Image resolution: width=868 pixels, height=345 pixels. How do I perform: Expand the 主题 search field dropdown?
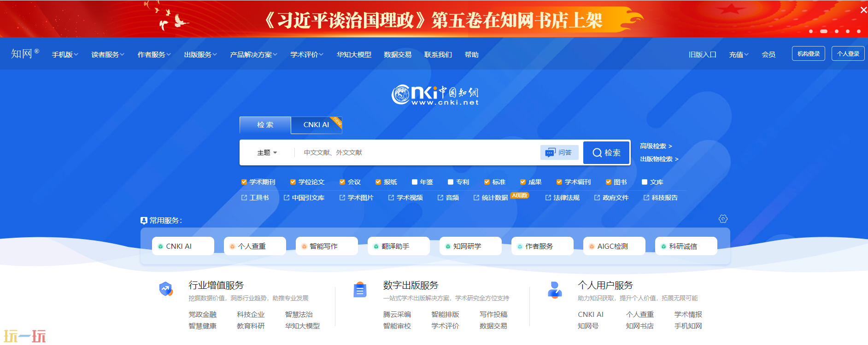[267, 152]
